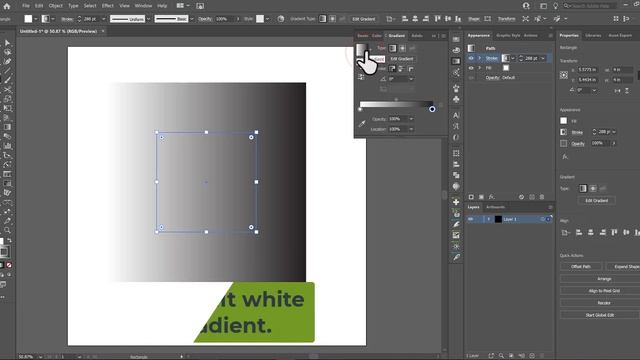The width and height of the screenshot is (640, 360).
Task: Select 'apply gradient along stroke' option
Action: pos(401,69)
